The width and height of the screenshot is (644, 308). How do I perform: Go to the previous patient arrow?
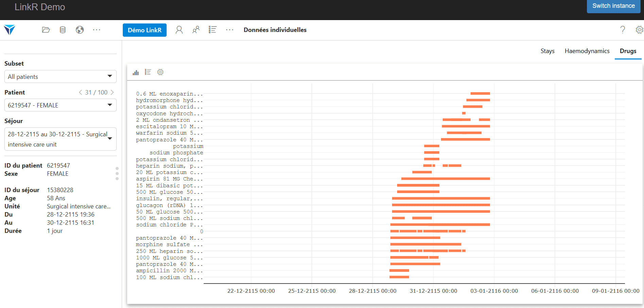click(80, 92)
